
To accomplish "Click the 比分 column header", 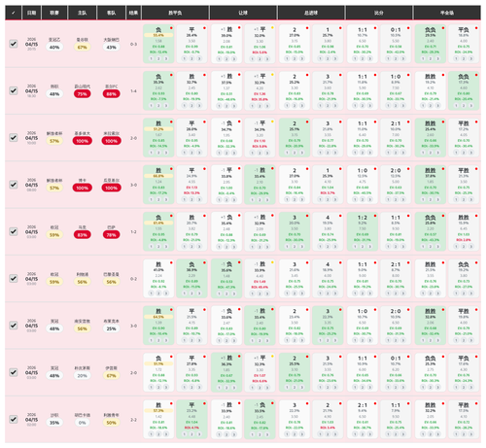I will coord(379,13).
